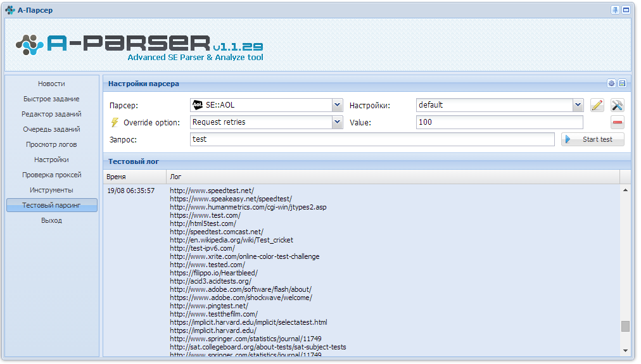Image resolution: width=641 pixels, height=364 pixels.
Task: Click log line http://speedtest.comcast.net/
Action: coord(217,232)
